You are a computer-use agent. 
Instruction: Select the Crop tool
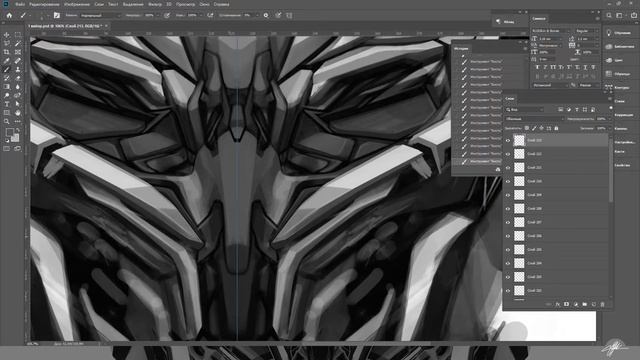pos(7,52)
